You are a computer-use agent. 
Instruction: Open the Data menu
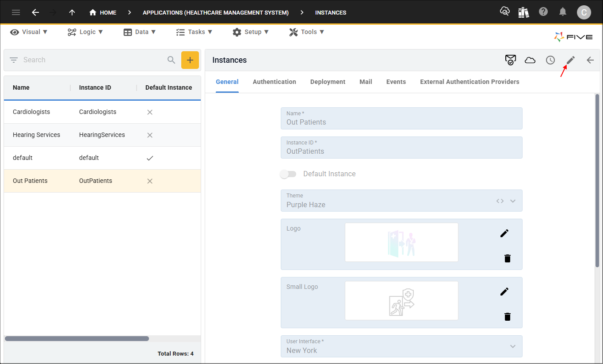pos(140,32)
